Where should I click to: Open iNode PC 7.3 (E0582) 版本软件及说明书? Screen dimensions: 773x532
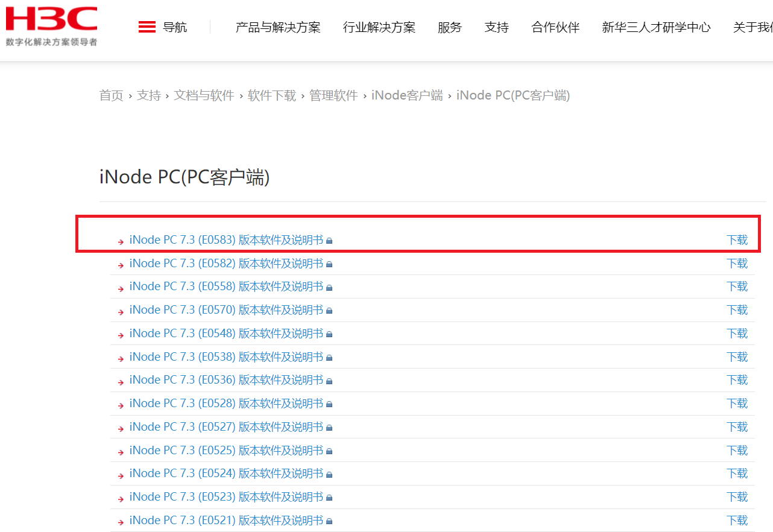coord(226,264)
